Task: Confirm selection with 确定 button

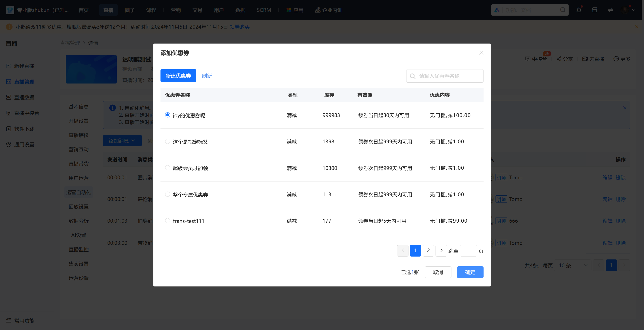Action: pyautogui.click(x=470, y=272)
